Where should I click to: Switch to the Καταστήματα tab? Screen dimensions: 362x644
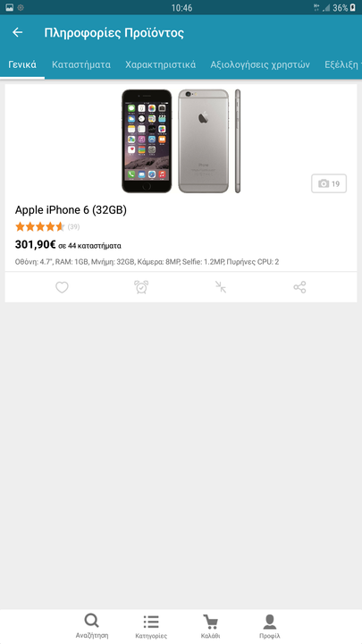81,64
